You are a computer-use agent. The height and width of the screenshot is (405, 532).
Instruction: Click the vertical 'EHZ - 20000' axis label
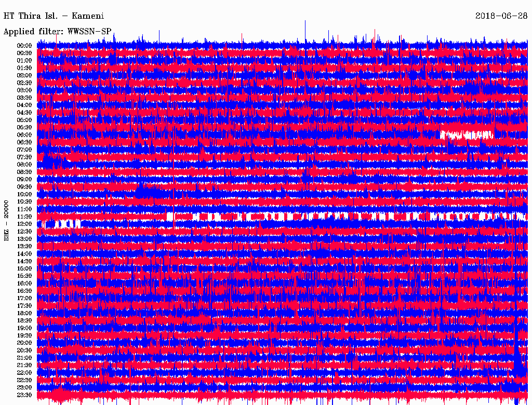pos(7,220)
